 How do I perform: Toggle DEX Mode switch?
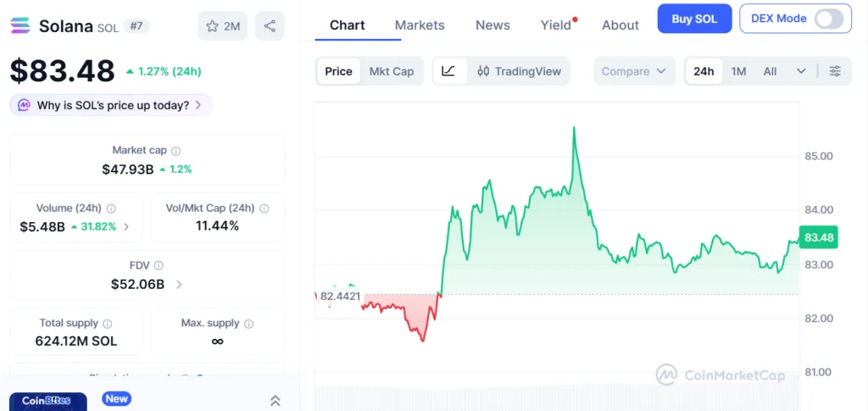click(x=828, y=19)
